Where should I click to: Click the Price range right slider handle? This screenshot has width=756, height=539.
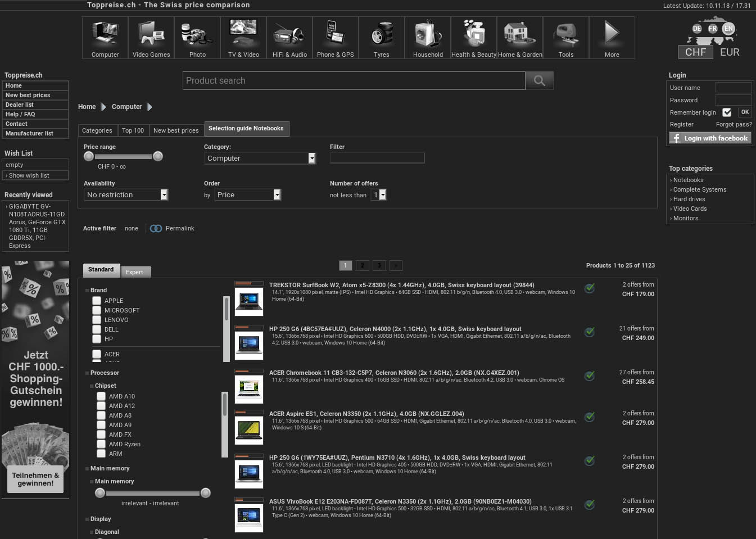[x=158, y=156]
